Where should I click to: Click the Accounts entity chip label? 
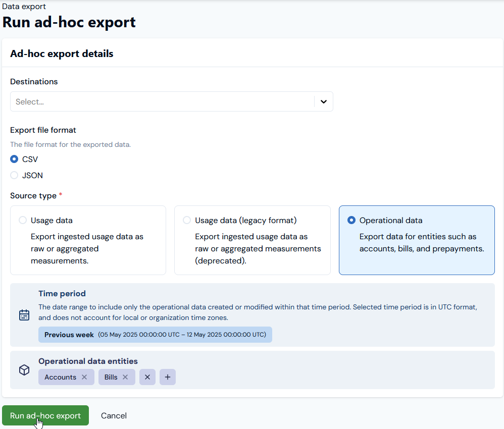coord(61,377)
